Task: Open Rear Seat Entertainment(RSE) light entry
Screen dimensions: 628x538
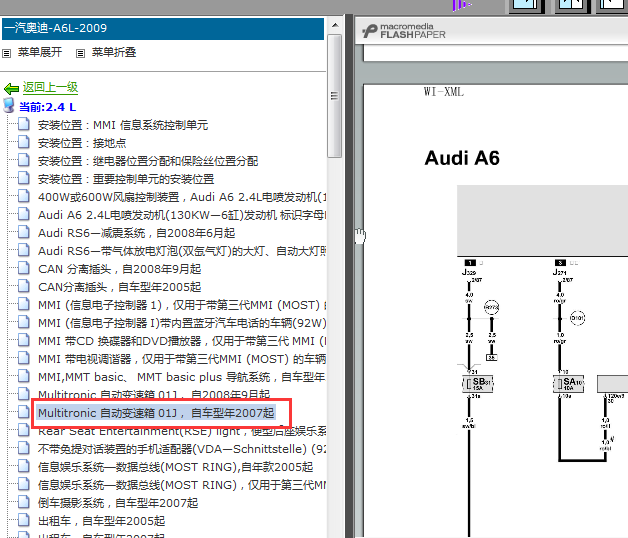Action: coord(182,431)
